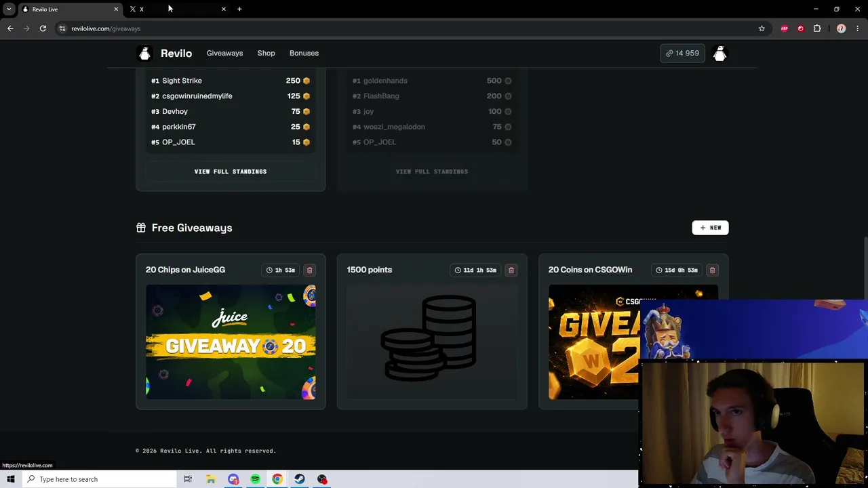868x488 pixels.
Task: Open the Adblock Plus extension
Action: (785, 28)
